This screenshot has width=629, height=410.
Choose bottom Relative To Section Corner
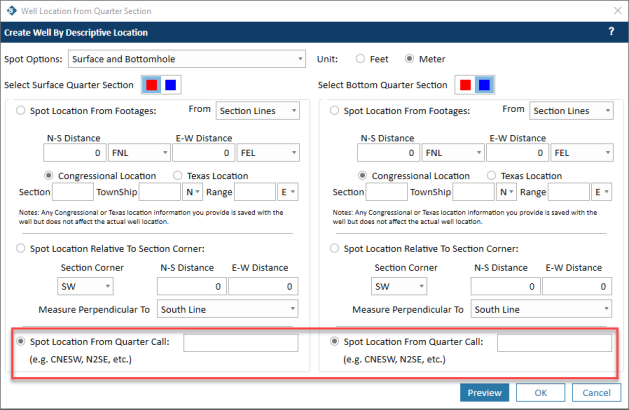(x=335, y=249)
